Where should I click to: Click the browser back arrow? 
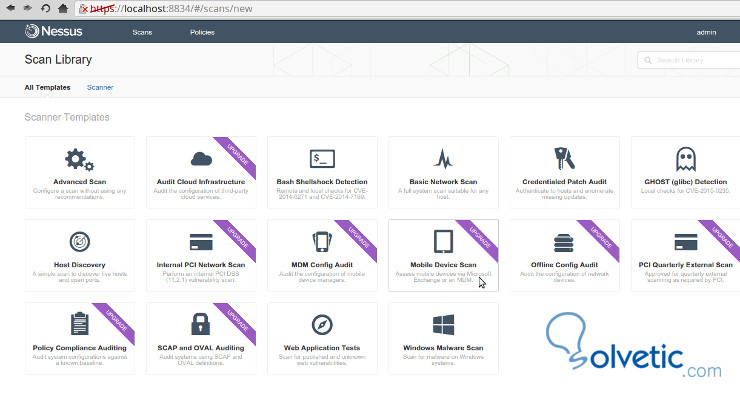pos(10,8)
